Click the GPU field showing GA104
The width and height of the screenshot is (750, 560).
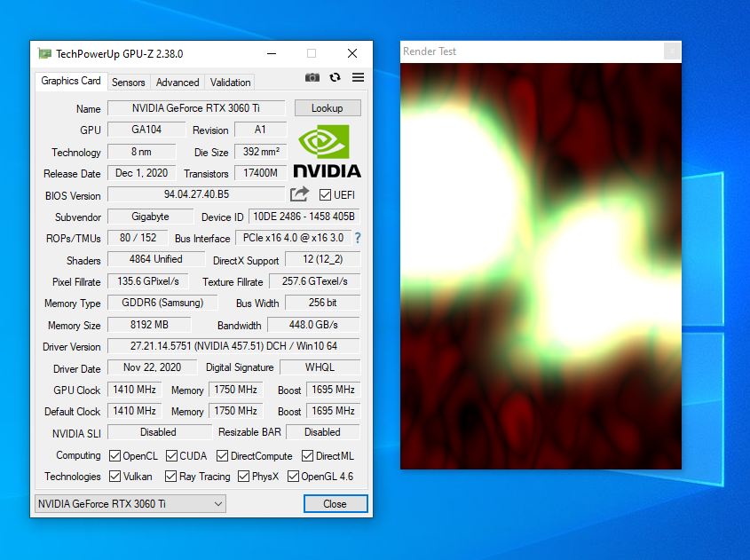click(x=146, y=130)
